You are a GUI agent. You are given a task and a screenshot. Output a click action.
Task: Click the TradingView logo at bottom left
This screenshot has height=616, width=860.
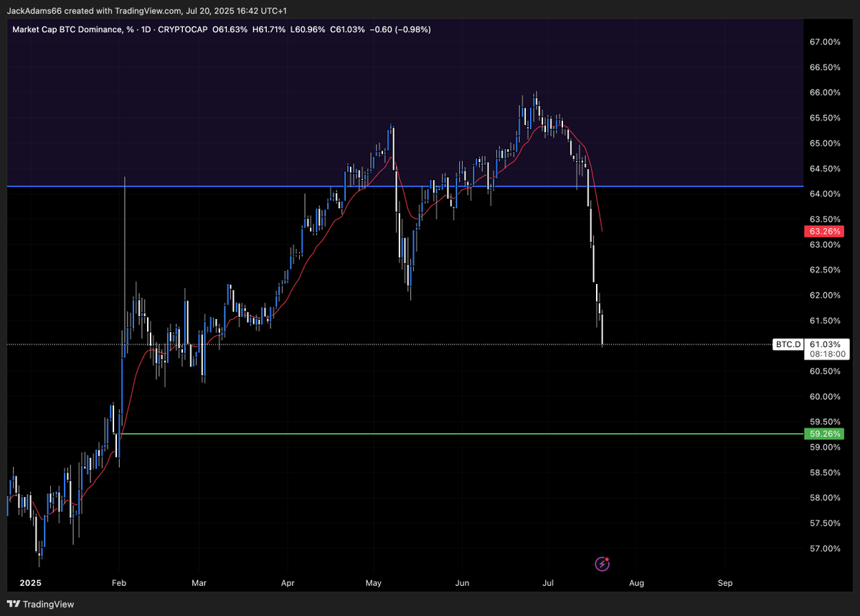tap(41, 604)
